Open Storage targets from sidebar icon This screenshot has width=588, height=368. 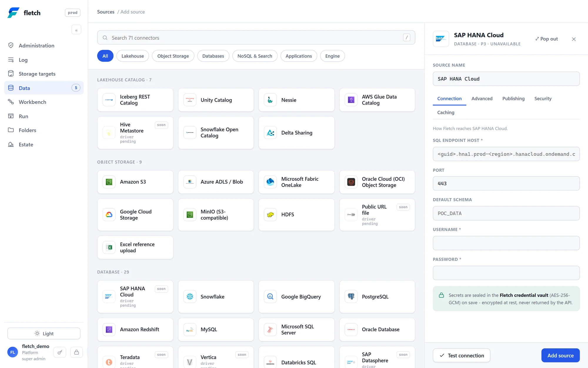[11, 74]
